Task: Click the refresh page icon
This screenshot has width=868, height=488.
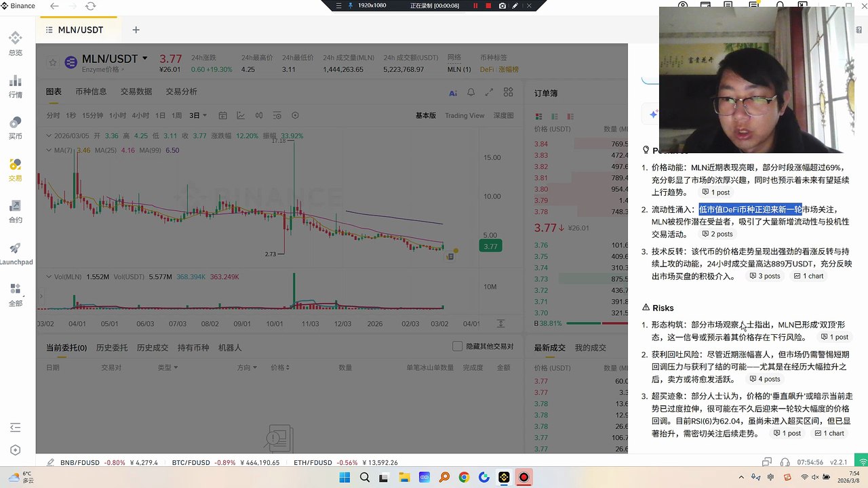Action: [x=91, y=6]
